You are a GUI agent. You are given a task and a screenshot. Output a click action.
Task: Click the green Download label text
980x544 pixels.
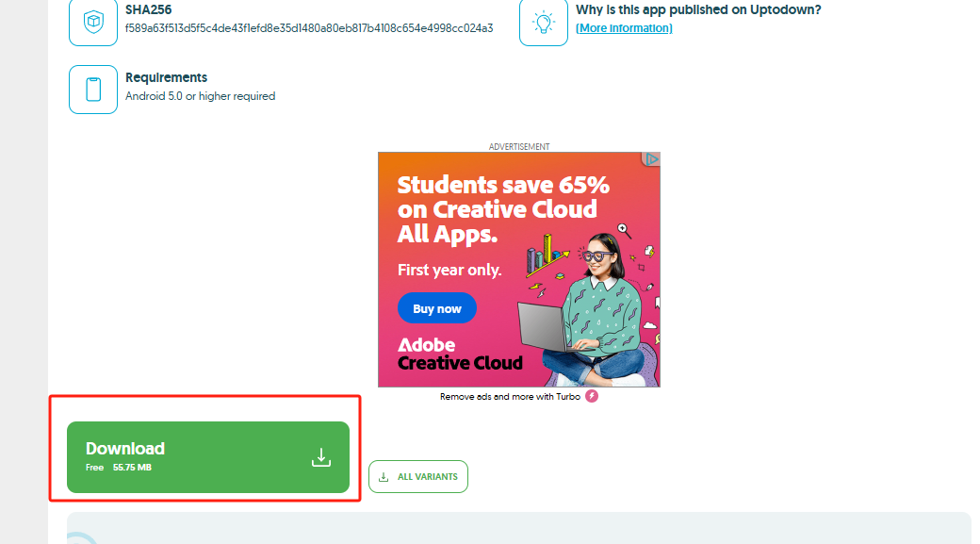[x=125, y=449]
